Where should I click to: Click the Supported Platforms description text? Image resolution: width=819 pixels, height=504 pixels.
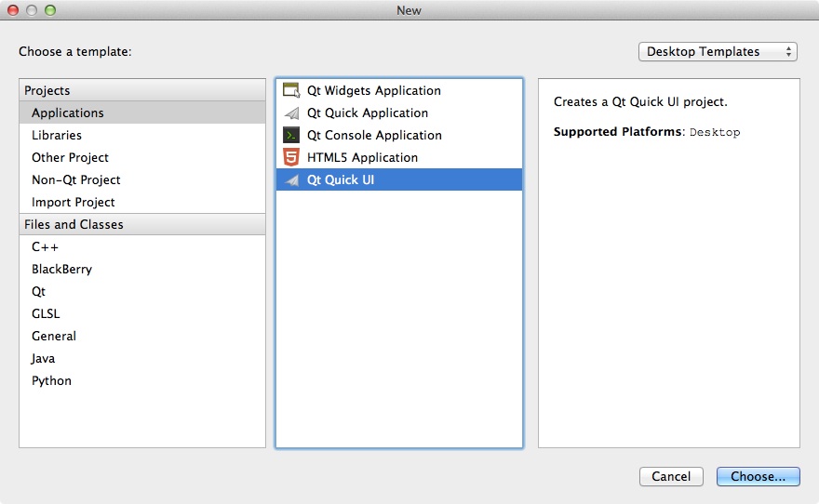point(647,132)
